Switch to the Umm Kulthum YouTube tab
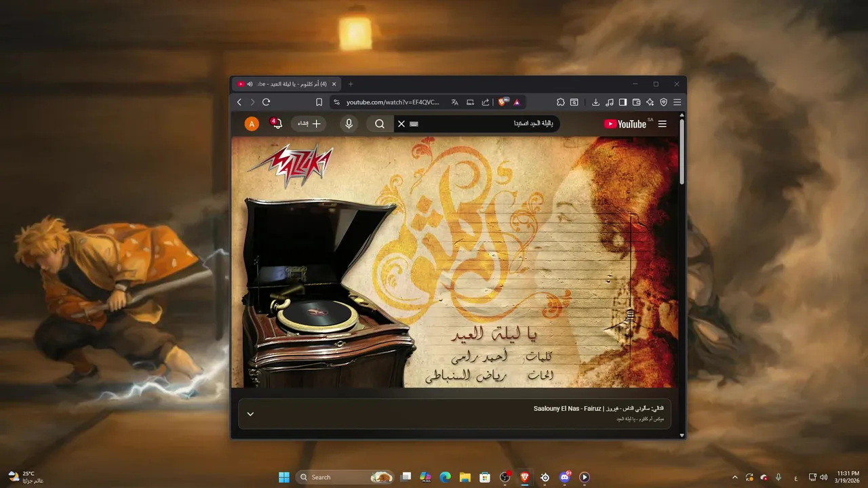The image size is (868, 488). (286, 84)
